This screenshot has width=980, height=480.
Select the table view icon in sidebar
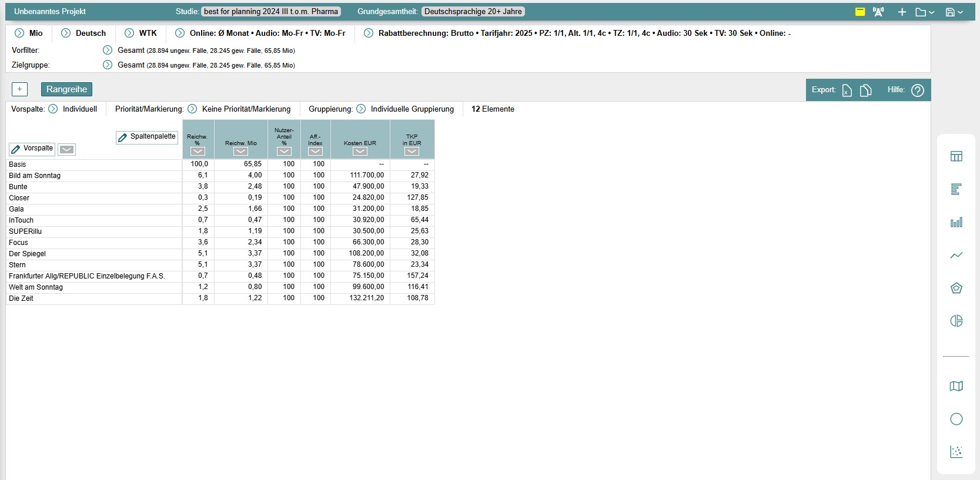point(956,156)
